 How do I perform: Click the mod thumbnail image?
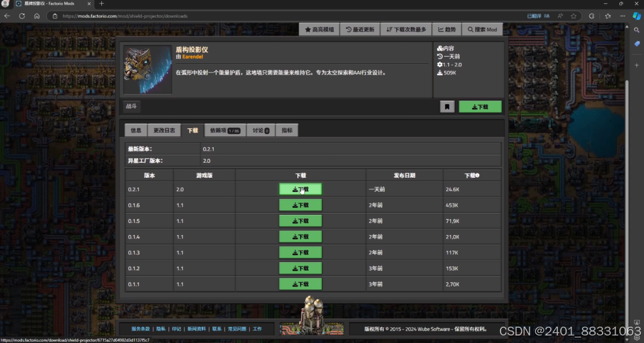point(147,69)
